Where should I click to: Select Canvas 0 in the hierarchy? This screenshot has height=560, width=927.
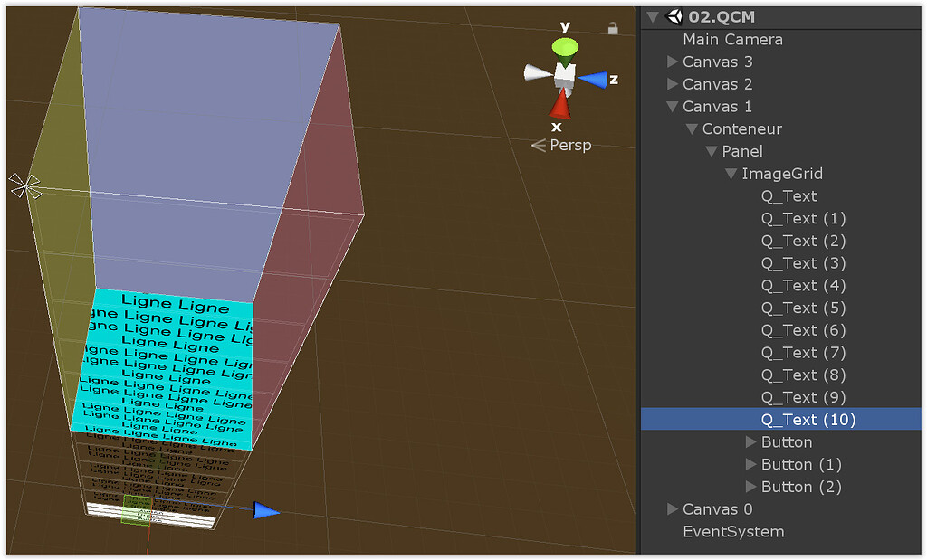[x=718, y=509]
